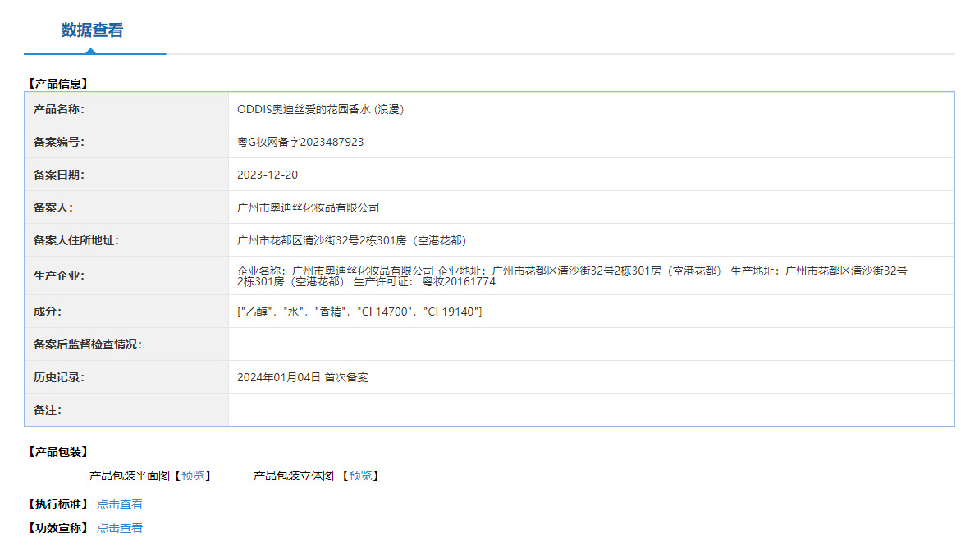The width and height of the screenshot is (979, 560).
Task: Open 预览 link for 产品包装立体图
Action: [360, 476]
